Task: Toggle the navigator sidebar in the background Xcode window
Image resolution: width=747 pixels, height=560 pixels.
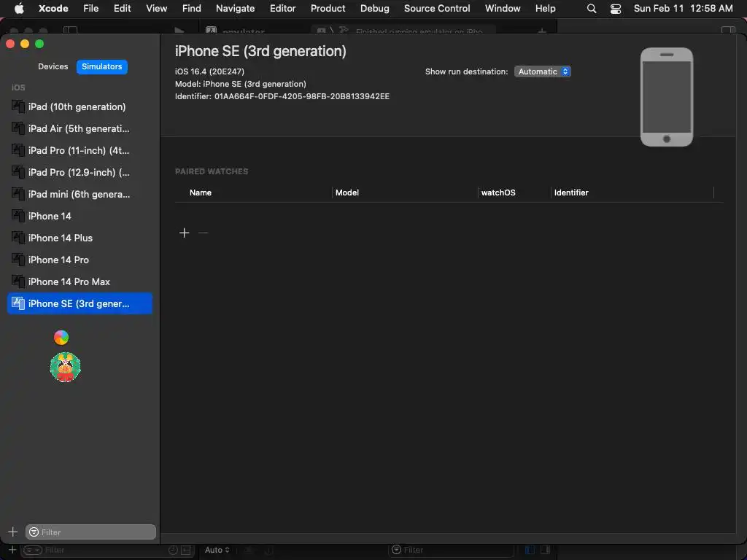Action: (x=71, y=31)
